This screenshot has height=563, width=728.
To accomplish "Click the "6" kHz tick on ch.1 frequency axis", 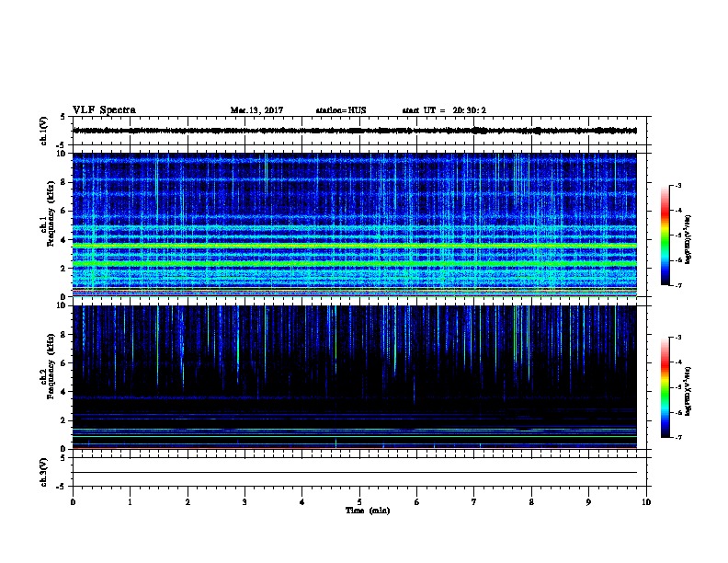I will pyautogui.click(x=63, y=211).
